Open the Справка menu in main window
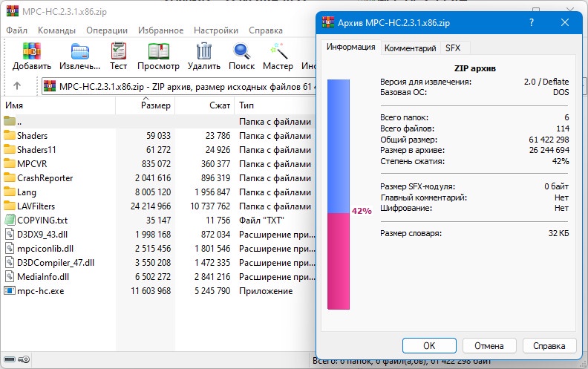The width and height of the screenshot is (588, 369). pyautogui.click(x=266, y=30)
